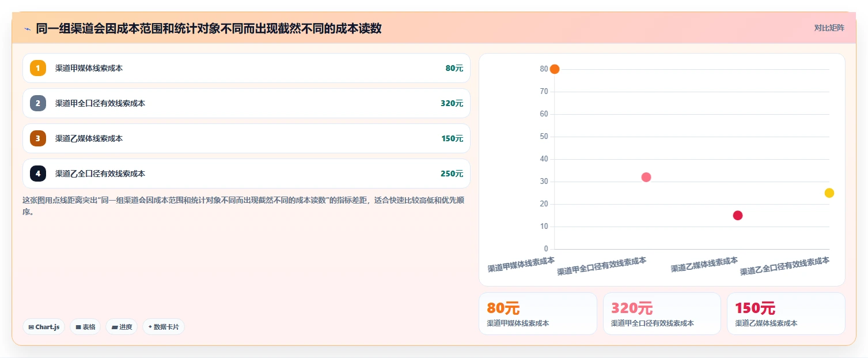
Task: Click the orange data point at 80
Action: click(x=555, y=69)
